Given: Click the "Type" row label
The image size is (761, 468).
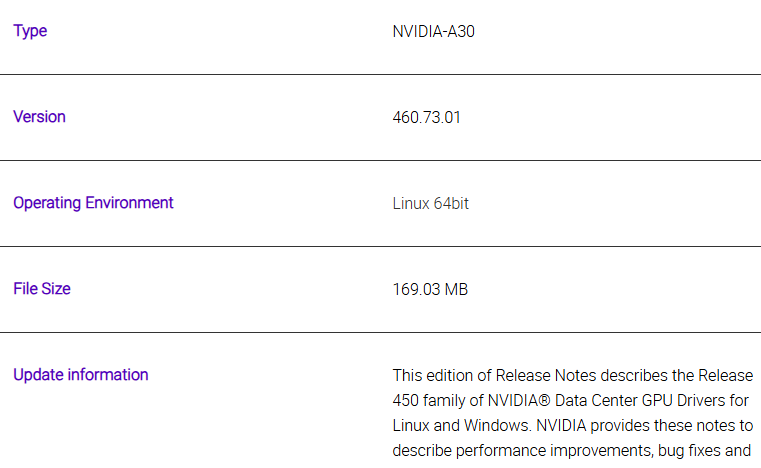Looking at the screenshot, I should click(30, 31).
